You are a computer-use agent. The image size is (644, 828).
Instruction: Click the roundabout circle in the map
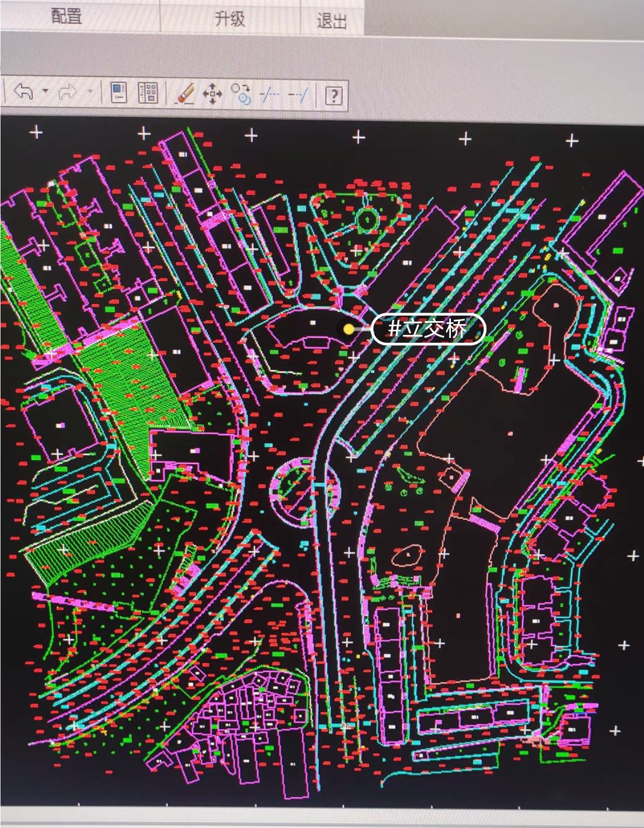click(305, 492)
